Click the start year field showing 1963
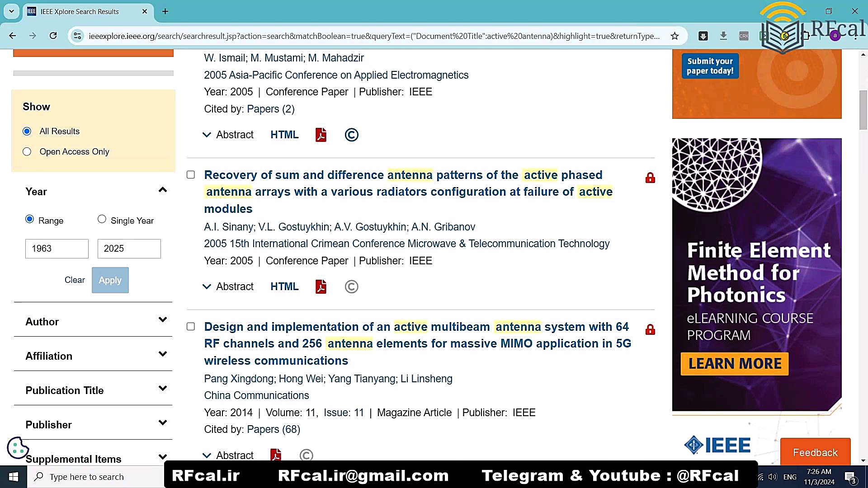The height and width of the screenshot is (488, 868). click(x=57, y=249)
